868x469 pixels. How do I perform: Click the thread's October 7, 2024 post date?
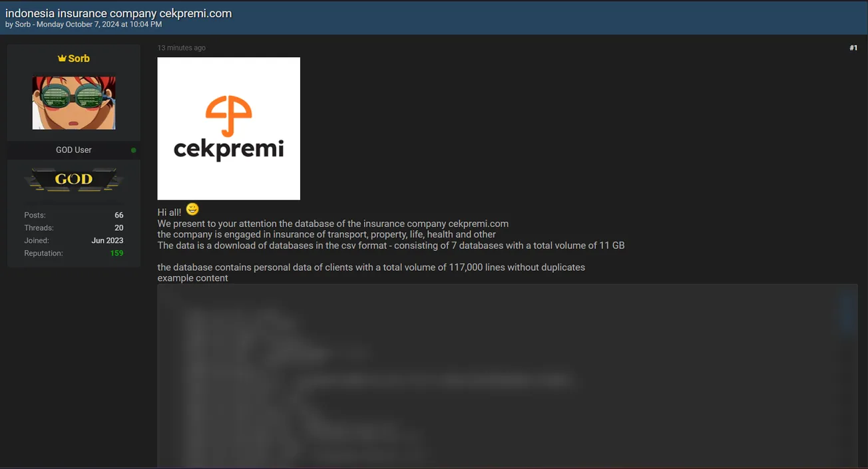point(99,25)
